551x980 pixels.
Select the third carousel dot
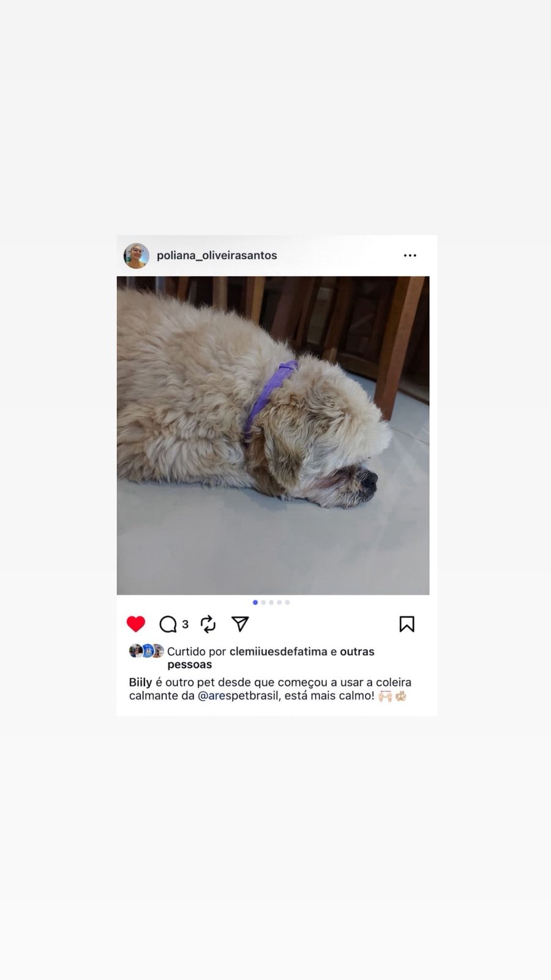click(x=271, y=603)
